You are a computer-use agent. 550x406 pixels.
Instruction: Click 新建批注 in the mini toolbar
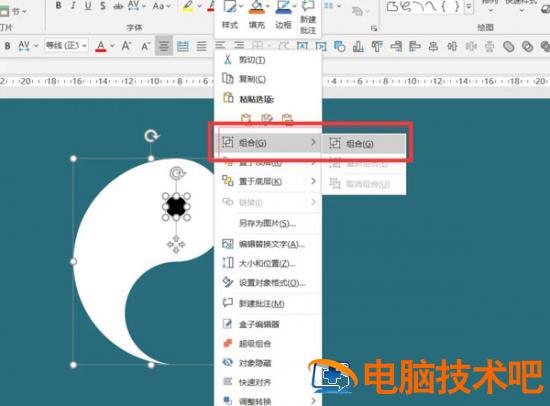tap(308, 18)
